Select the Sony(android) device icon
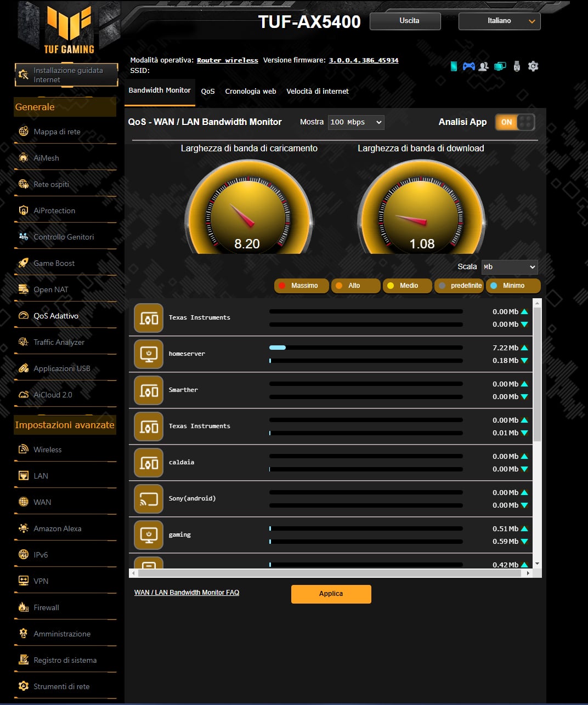588x705 pixels. coord(149,498)
